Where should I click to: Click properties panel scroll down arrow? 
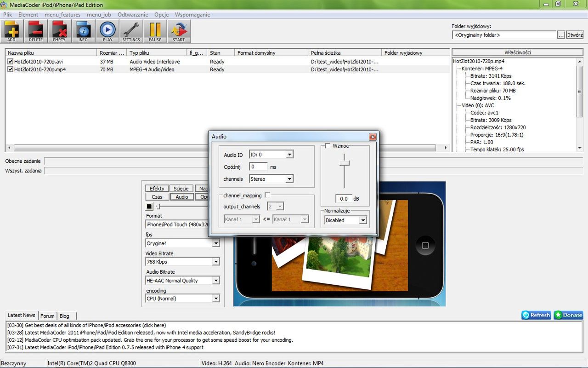click(x=579, y=148)
